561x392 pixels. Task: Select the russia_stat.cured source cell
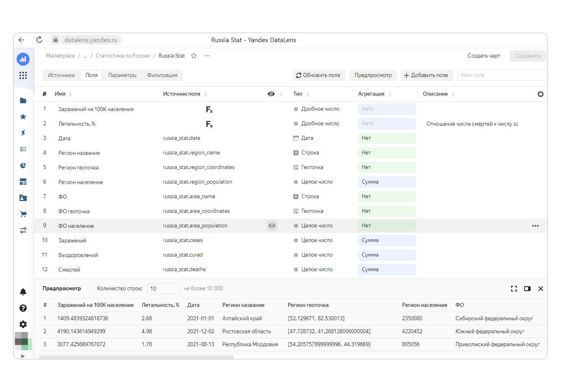[x=183, y=255]
